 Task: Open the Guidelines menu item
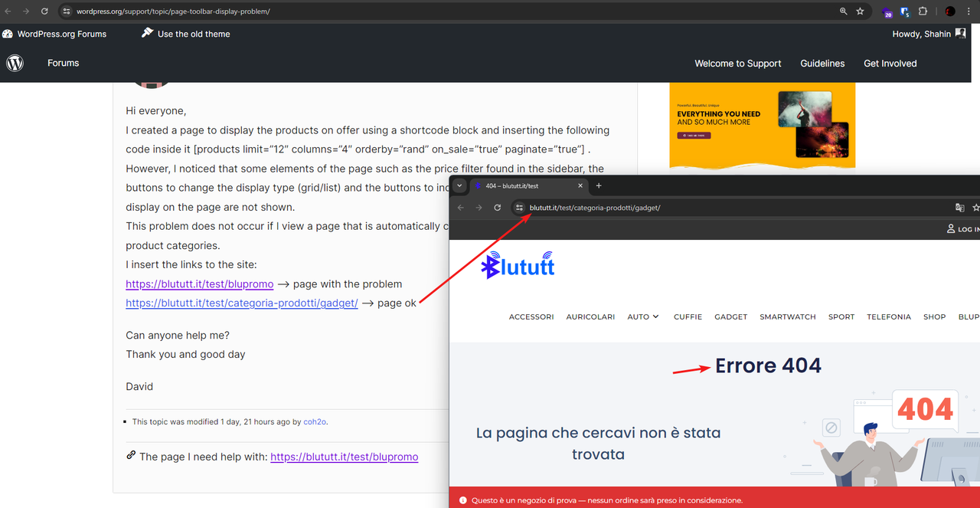822,64
